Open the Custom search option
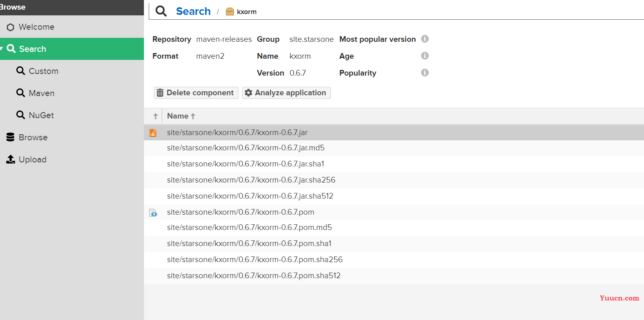 72,71
